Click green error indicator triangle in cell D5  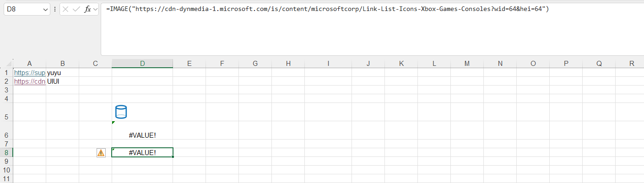114,123
